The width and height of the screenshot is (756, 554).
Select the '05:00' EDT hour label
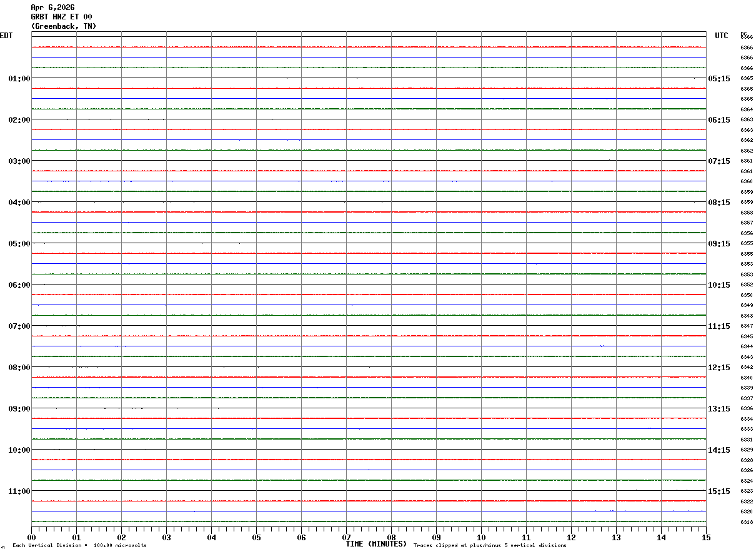(19, 244)
